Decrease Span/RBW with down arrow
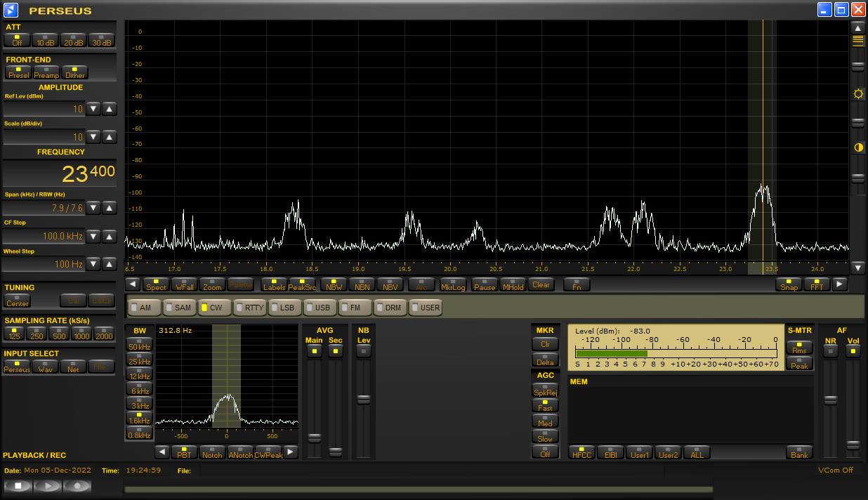 [93, 208]
